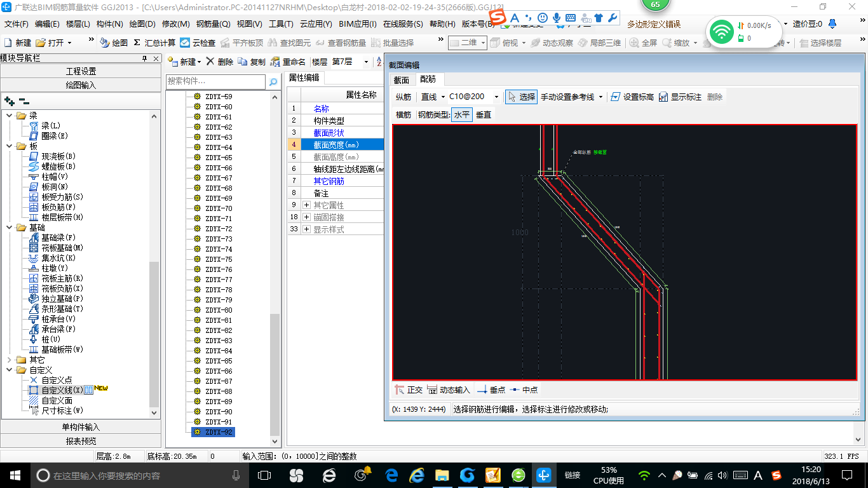Viewport: 868px width, 488px height.
Task: Click 设置标高 set elevation icon
Action: coord(615,97)
